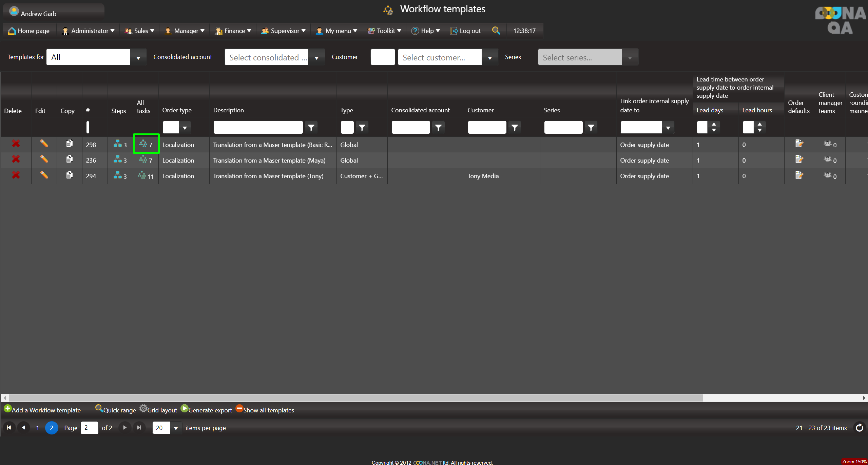Image resolution: width=868 pixels, height=465 pixels.
Task: Open client manager teams for template 298
Action: [x=828, y=144]
